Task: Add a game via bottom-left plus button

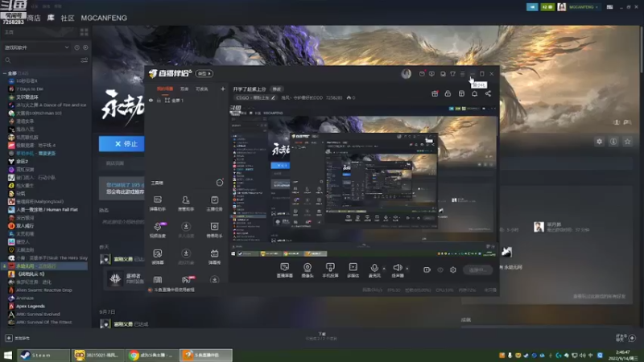Action: (9, 338)
